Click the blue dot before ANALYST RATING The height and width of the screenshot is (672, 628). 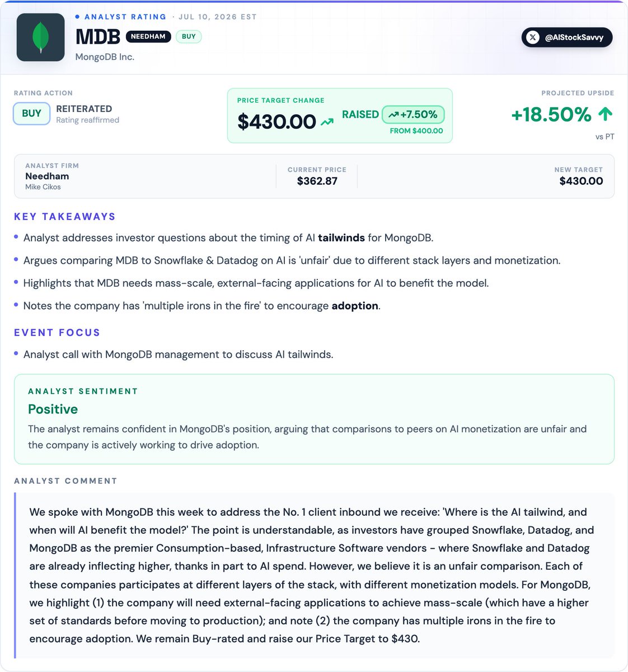(x=77, y=17)
